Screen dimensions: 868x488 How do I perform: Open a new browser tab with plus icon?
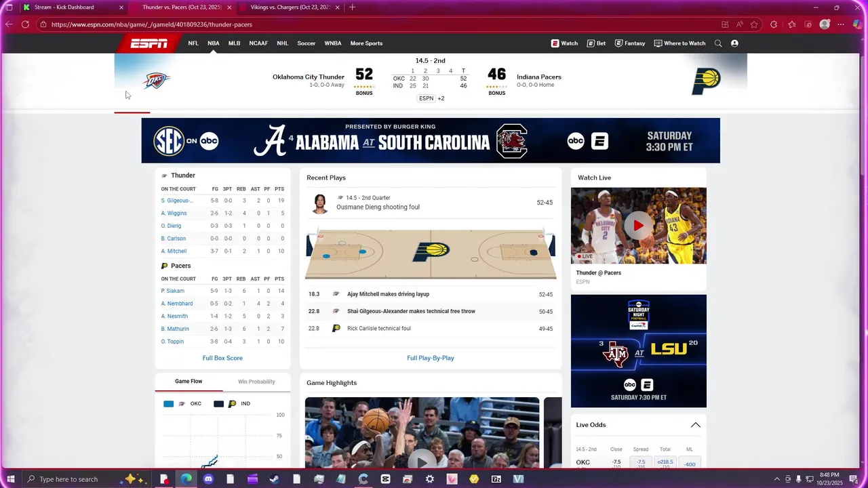tap(352, 7)
